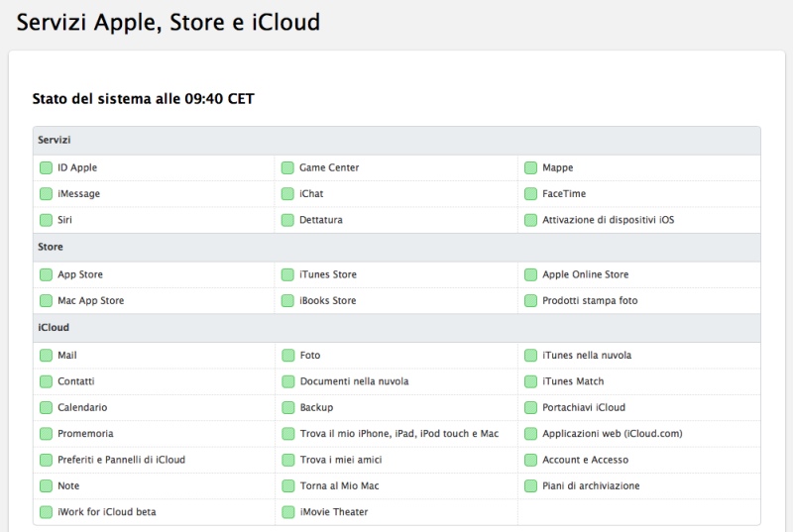Screen dimensions: 793x532
Task: Click the iMovie Theater status icon
Action: pyautogui.click(x=288, y=512)
